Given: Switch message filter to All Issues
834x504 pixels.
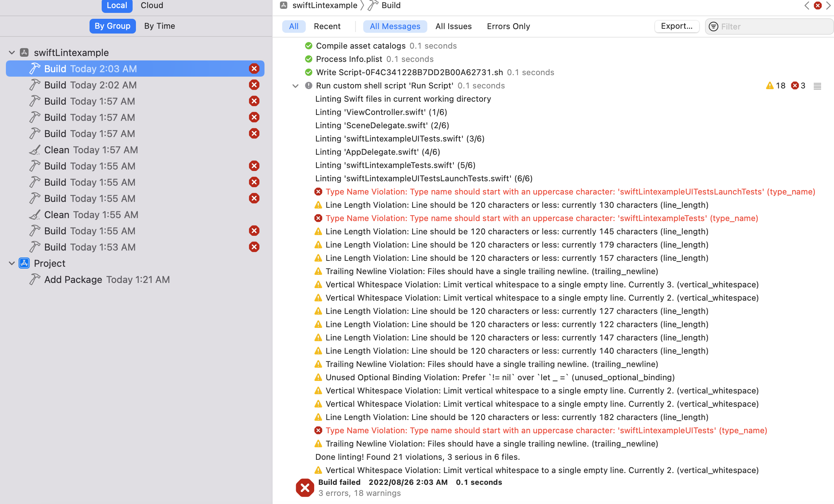Looking at the screenshot, I should [x=453, y=27].
